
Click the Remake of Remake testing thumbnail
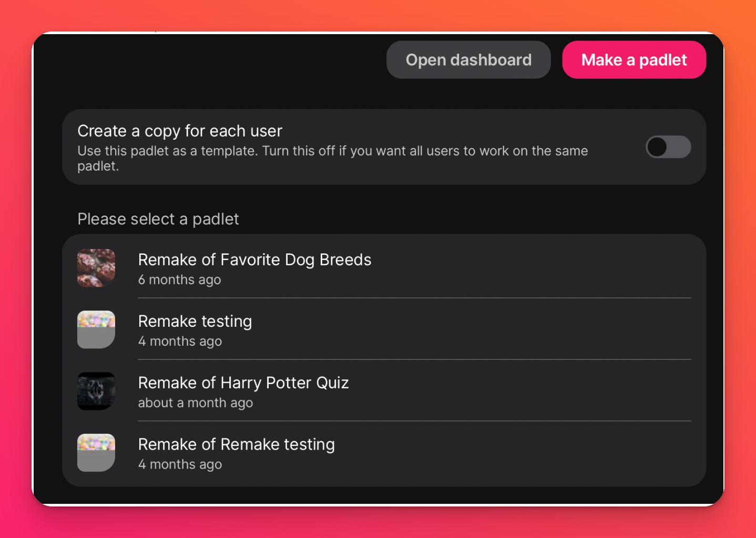click(96, 452)
